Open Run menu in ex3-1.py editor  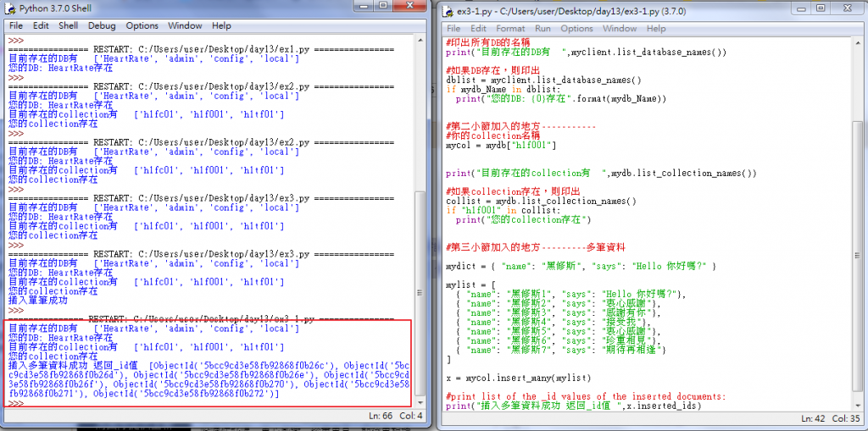pos(542,28)
